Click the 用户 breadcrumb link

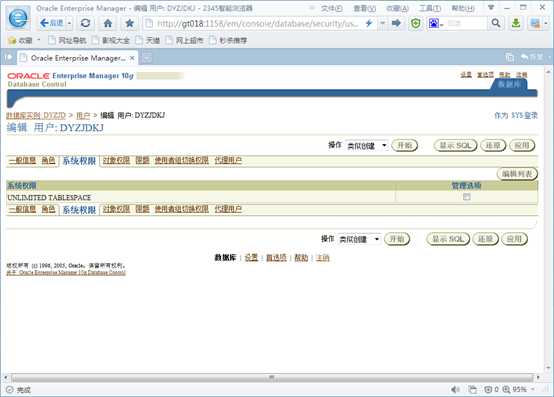83,115
